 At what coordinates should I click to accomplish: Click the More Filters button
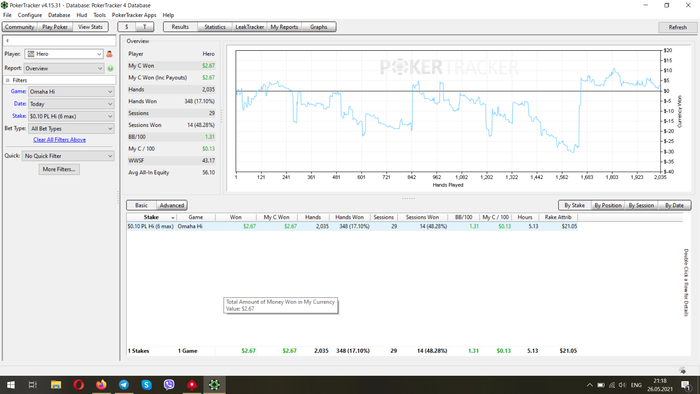point(59,170)
